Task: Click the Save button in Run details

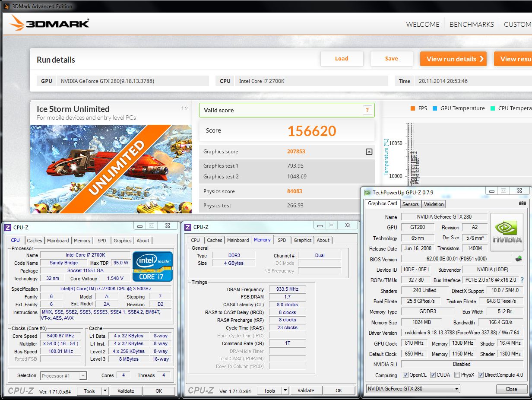Action: 392,59
